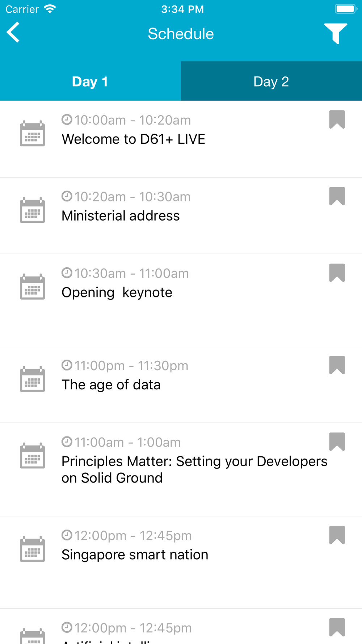Toggle bookmark for Opening keynote
This screenshot has width=362, height=644.
pos(337,273)
